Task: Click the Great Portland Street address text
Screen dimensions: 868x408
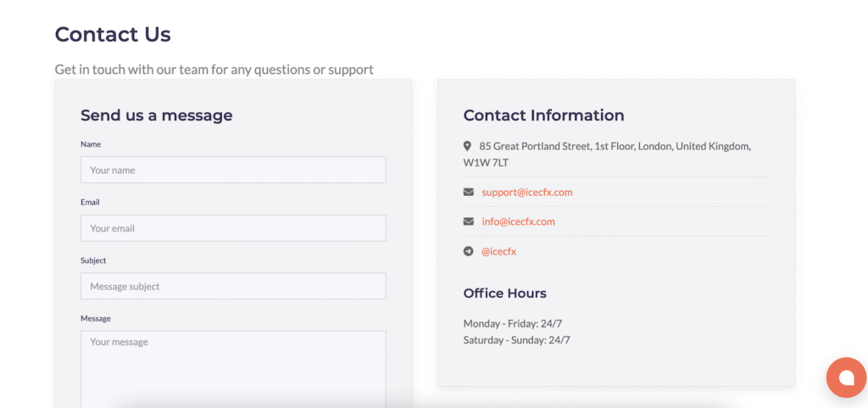Action: 607,154
